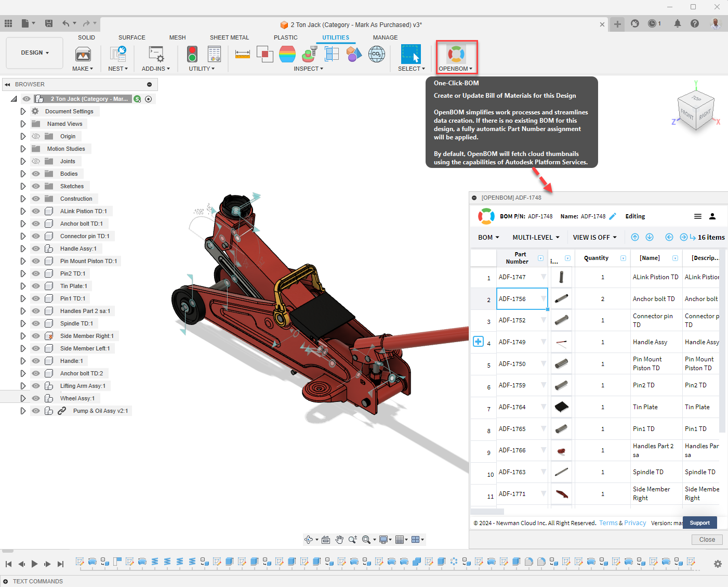Open the Terms link
This screenshot has width=728, height=587.
click(608, 523)
